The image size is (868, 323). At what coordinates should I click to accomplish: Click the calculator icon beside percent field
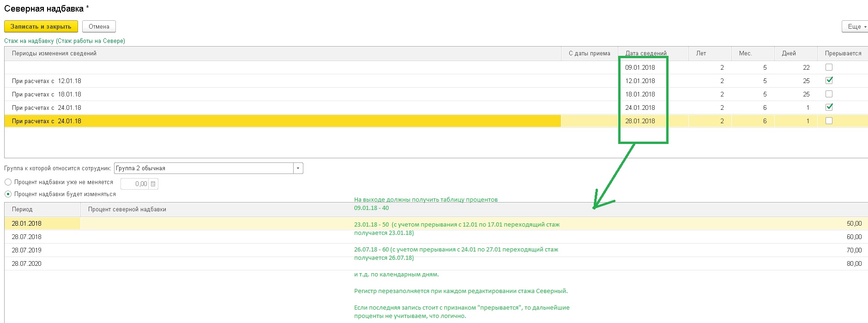click(153, 184)
